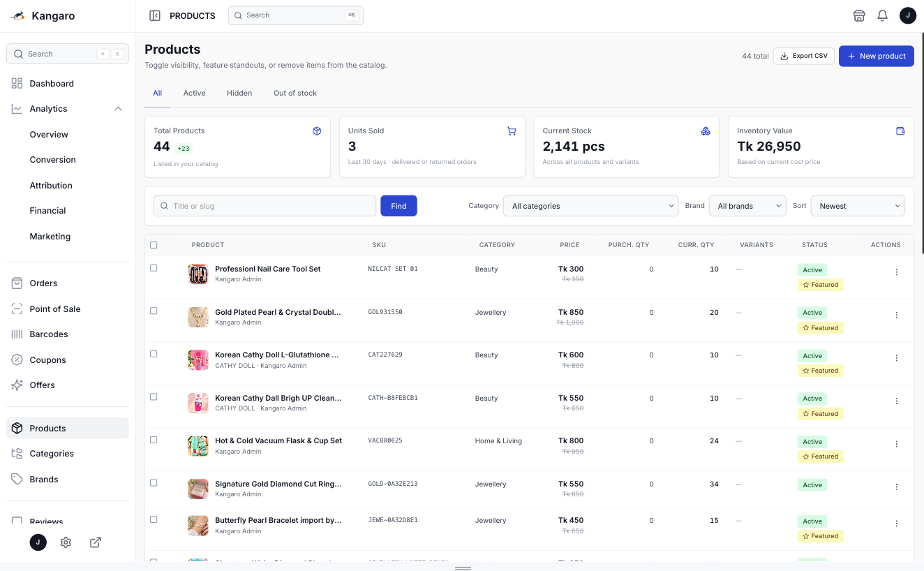
Task: Toggle the sidebar collapse icon
Action: click(155, 15)
